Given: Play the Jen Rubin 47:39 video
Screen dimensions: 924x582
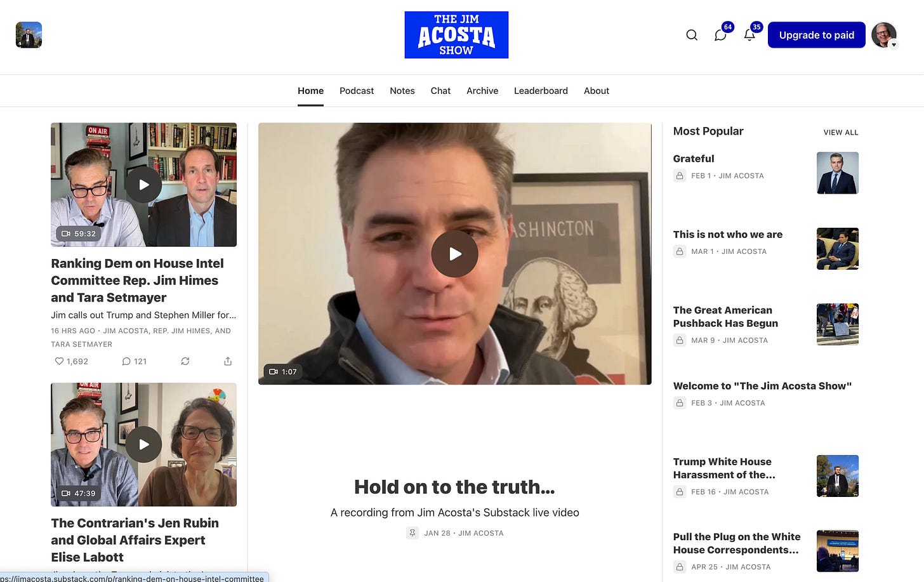Looking at the screenshot, I should [143, 444].
